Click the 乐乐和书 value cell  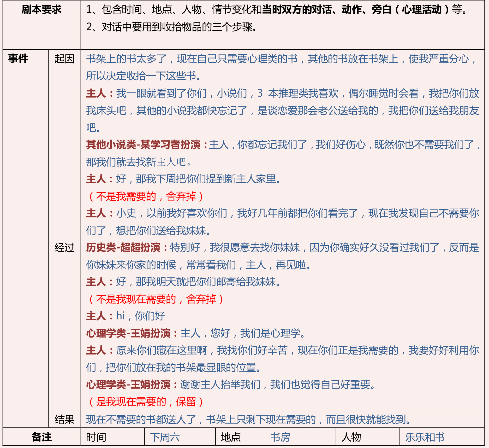[425, 437]
